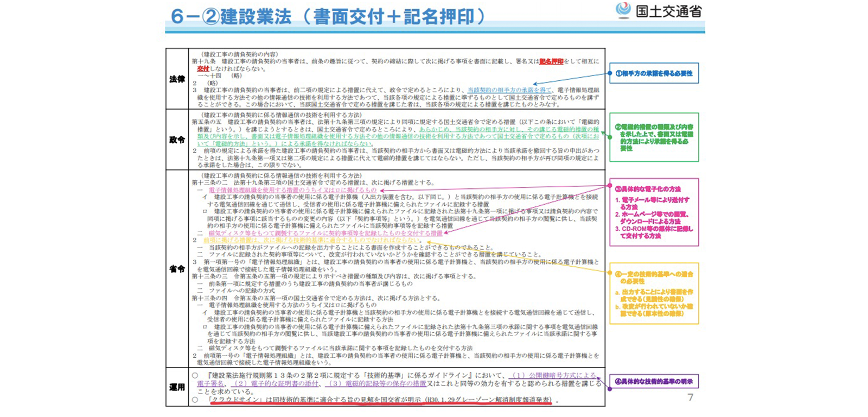The height and width of the screenshot is (417, 868).
Task: Click the line 第十三条の四 令第五条の五第一項
Action: point(316,298)
